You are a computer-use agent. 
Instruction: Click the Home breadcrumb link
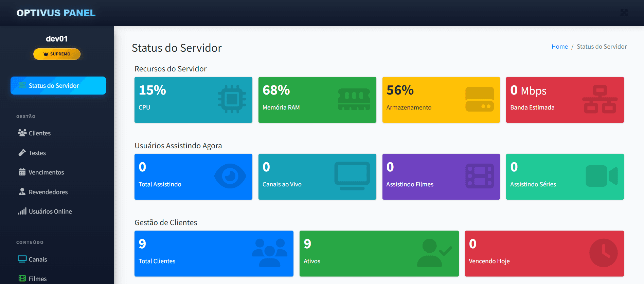pyautogui.click(x=559, y=47)
